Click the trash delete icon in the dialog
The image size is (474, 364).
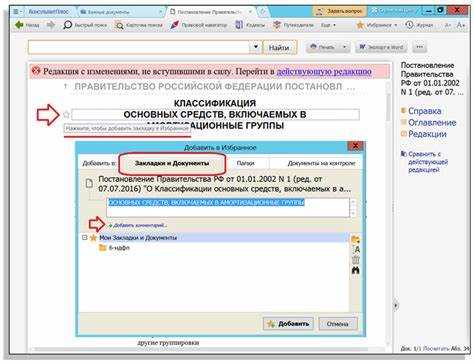click(x=356, y=260)
